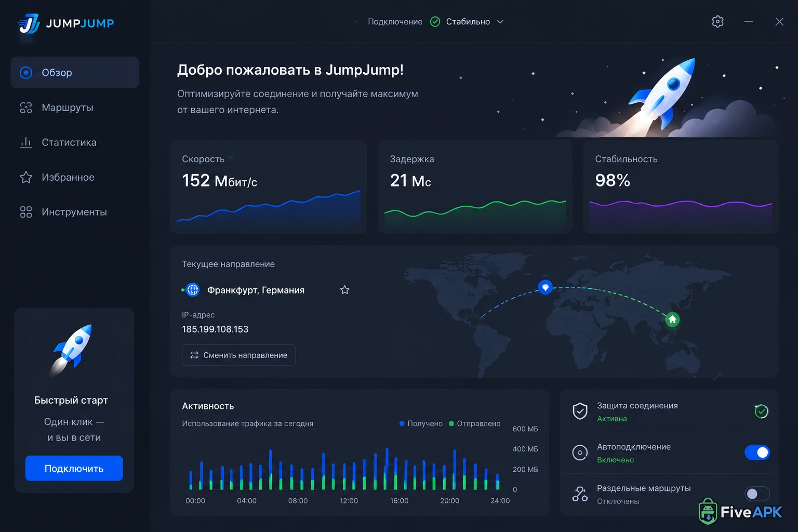Click the 12:00 label on the chart axis

click(349, 501)
